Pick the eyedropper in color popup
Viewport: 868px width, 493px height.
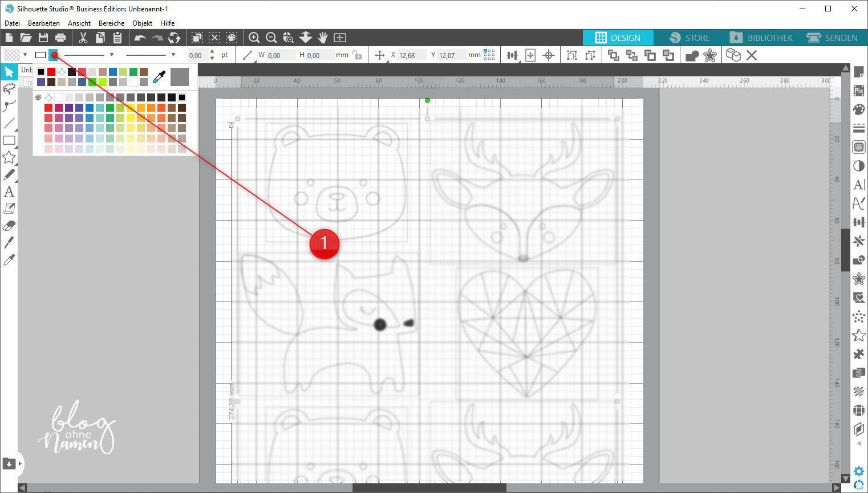click(x=159, y=77)
